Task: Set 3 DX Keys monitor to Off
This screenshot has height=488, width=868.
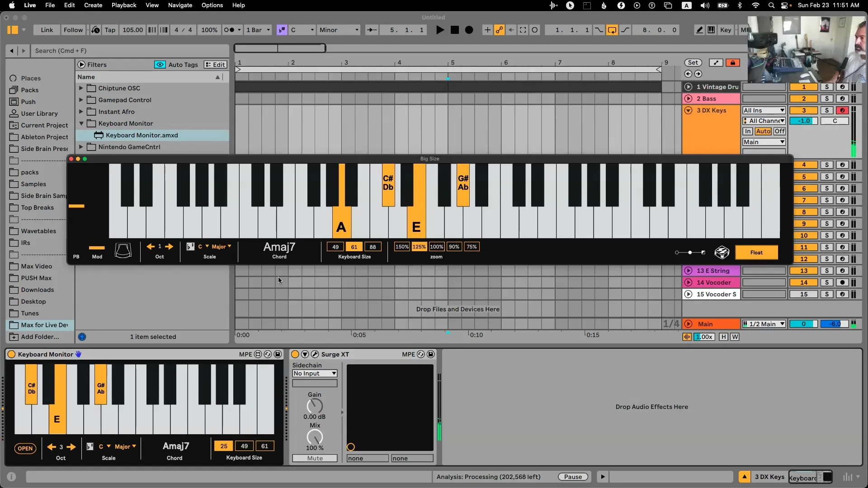Action: 779,131
